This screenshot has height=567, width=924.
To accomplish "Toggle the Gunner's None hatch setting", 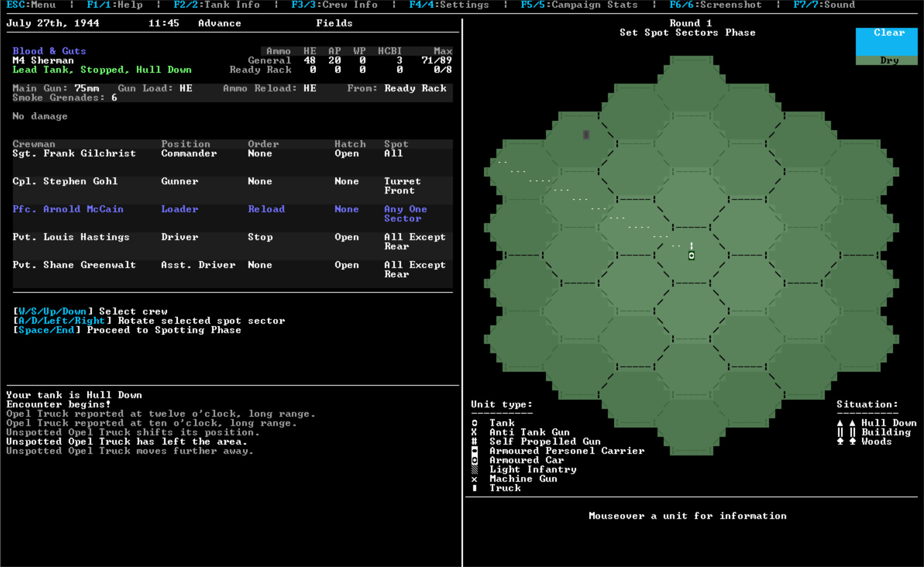I will tap(347, 181).
